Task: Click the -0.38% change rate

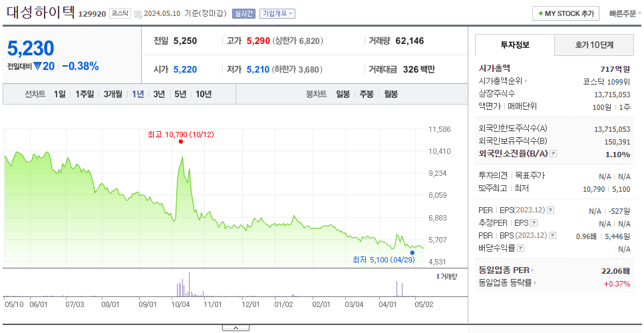Action: [x=80, y=66]
